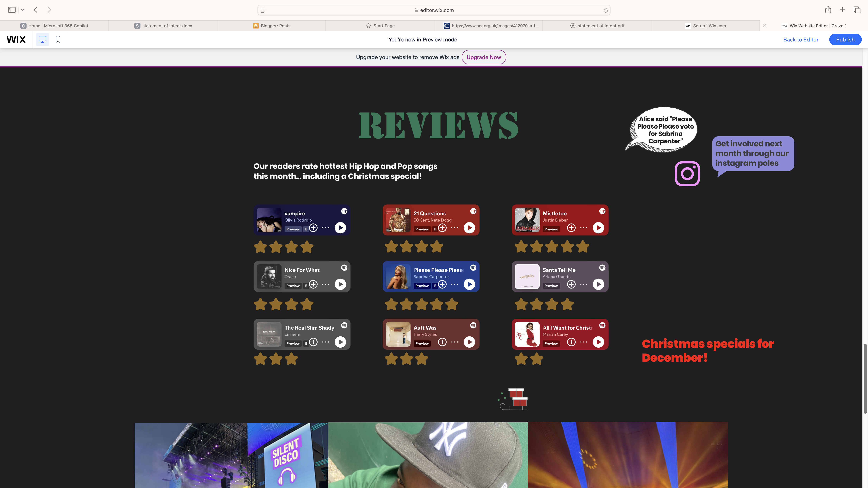This screenshot has height=488, width=868.
Task: Switch to Start Page tab
Action: 380,26
